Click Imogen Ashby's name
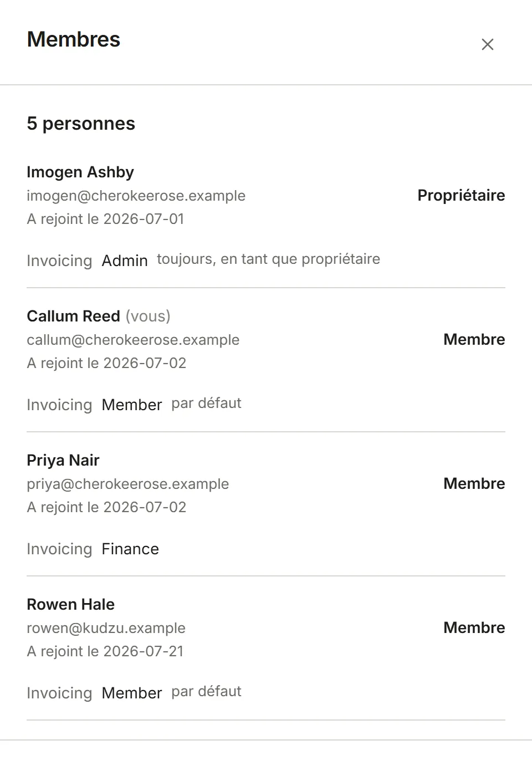The image size is (532, 776). click(80, 172)
